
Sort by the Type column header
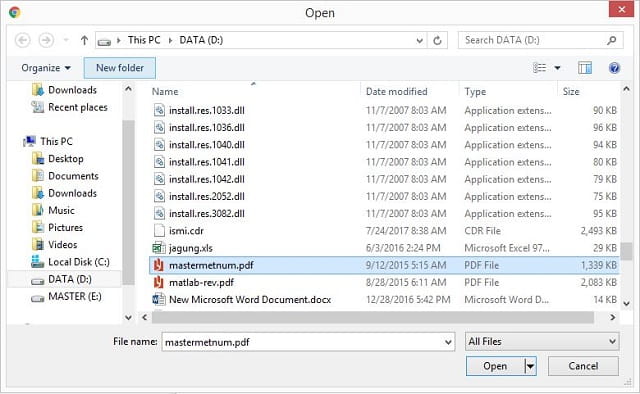[475, 91]
